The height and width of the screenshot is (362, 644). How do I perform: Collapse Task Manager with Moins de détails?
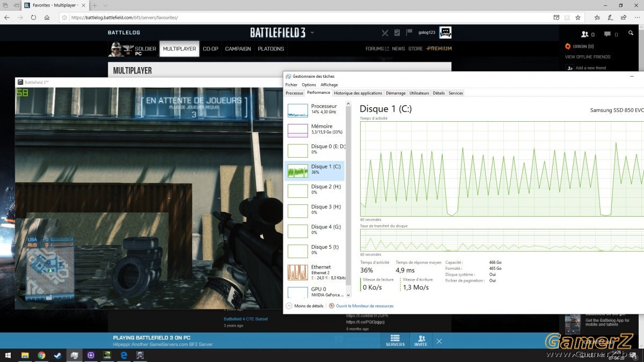(305, 306)
